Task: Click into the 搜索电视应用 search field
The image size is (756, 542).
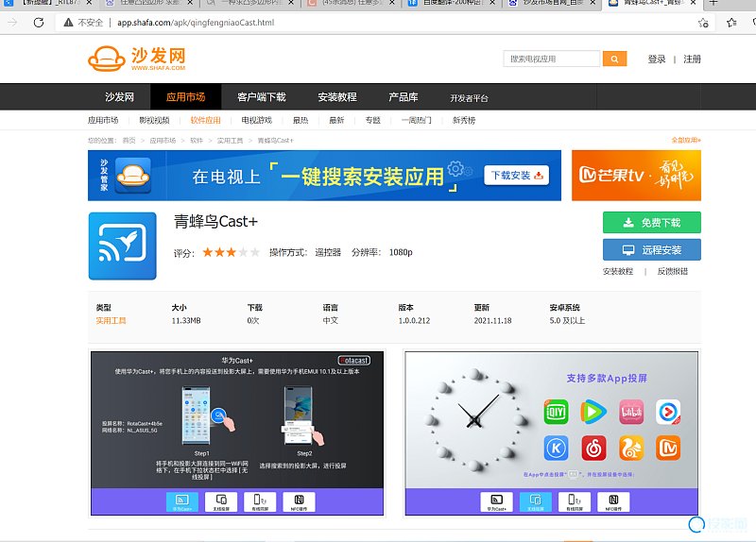Action: pos(552,59)
